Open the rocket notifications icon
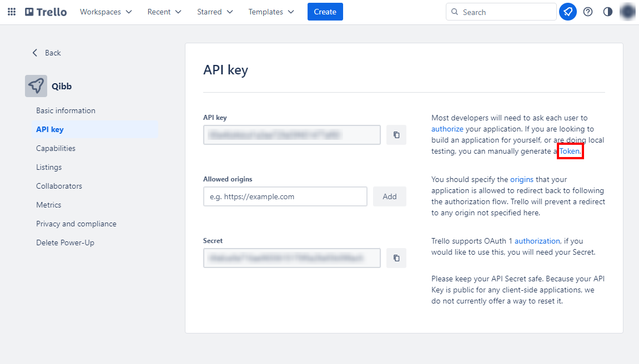Viewport: 639px width, 364px height. [567, 12]
